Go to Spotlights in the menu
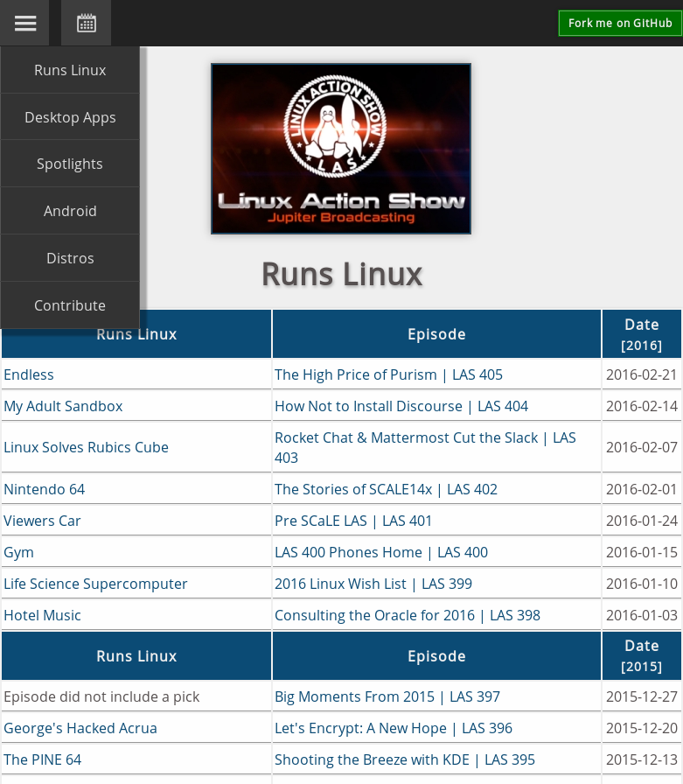Image resolution: width=683 pixels, height=784 pixels. 70,164
